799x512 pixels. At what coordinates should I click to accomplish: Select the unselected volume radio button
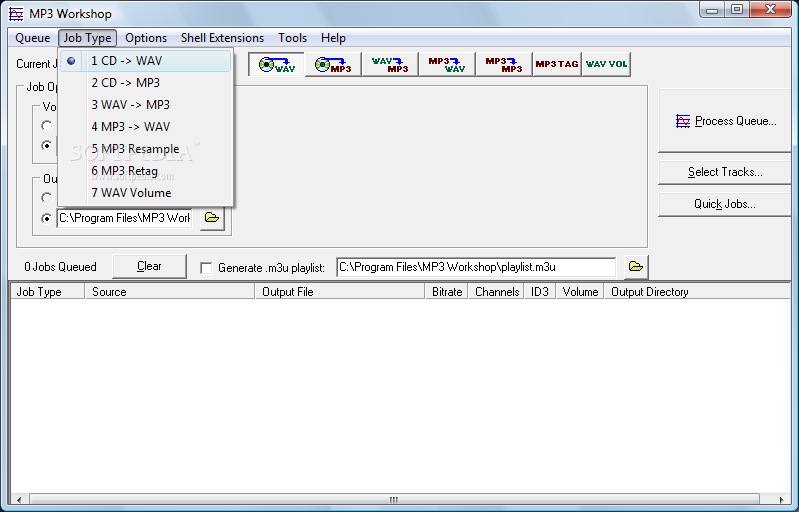tap(46, 125)
